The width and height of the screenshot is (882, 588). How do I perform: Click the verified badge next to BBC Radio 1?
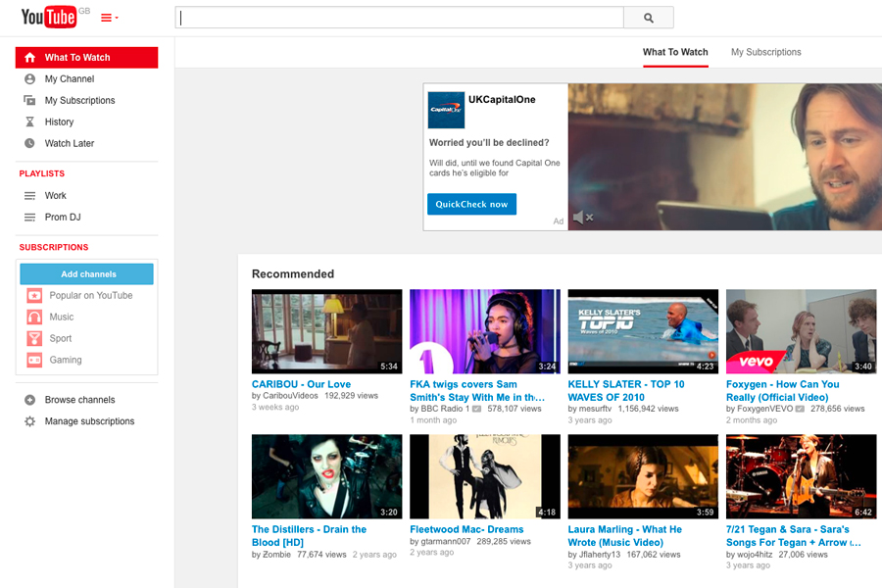476,409
